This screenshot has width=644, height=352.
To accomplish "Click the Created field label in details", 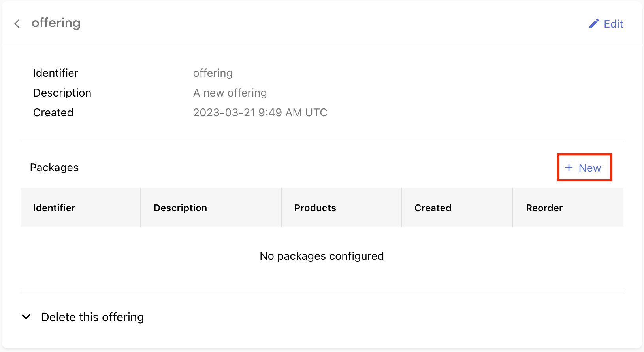I will click(x=53, y=112).
